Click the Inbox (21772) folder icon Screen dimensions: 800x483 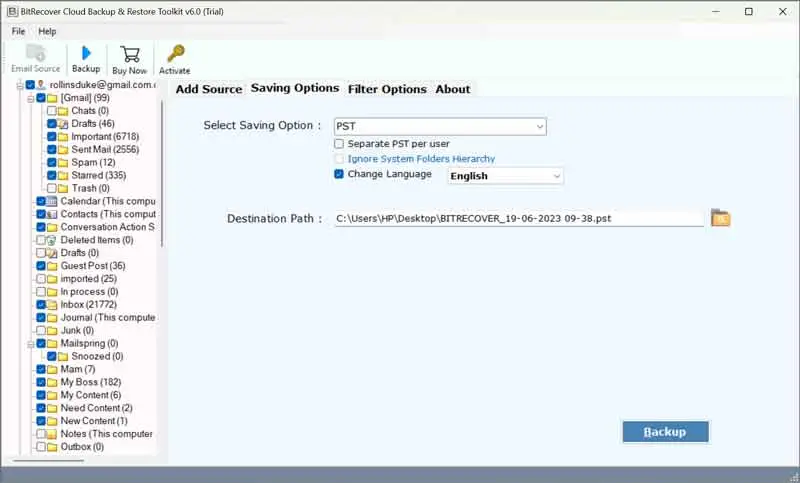click(x=52, y=305)
